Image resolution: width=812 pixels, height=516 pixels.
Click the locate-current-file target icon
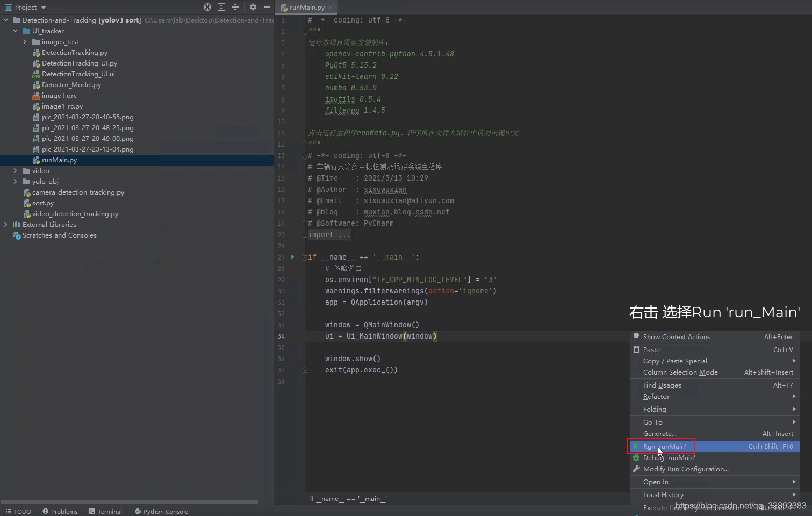207,7
